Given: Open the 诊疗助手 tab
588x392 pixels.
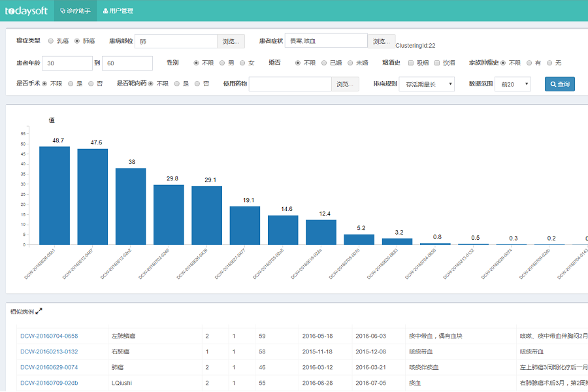Looking at the screenshot, I should [x=75, y=11].
